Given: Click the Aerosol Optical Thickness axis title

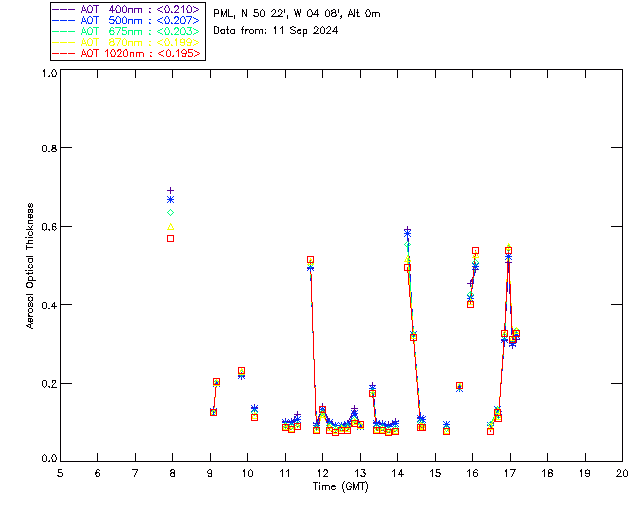Looking at the screenshot, I should point(30,266).
